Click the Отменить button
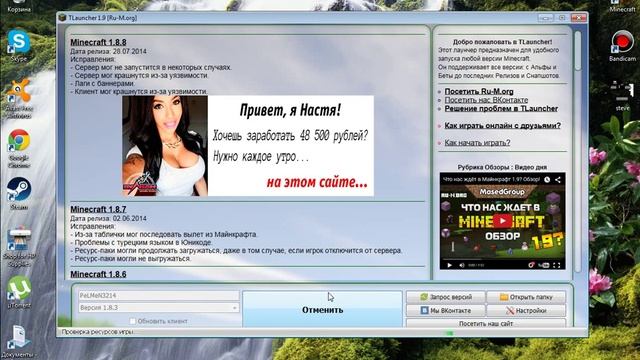Screen dimensions: 640x360 tap(322, 309)
